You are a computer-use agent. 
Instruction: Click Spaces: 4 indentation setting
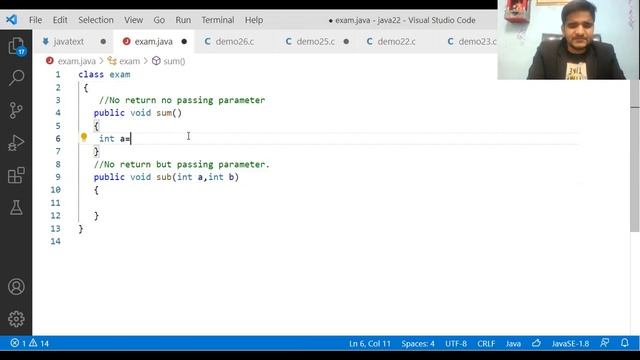(x=418, y=343)
